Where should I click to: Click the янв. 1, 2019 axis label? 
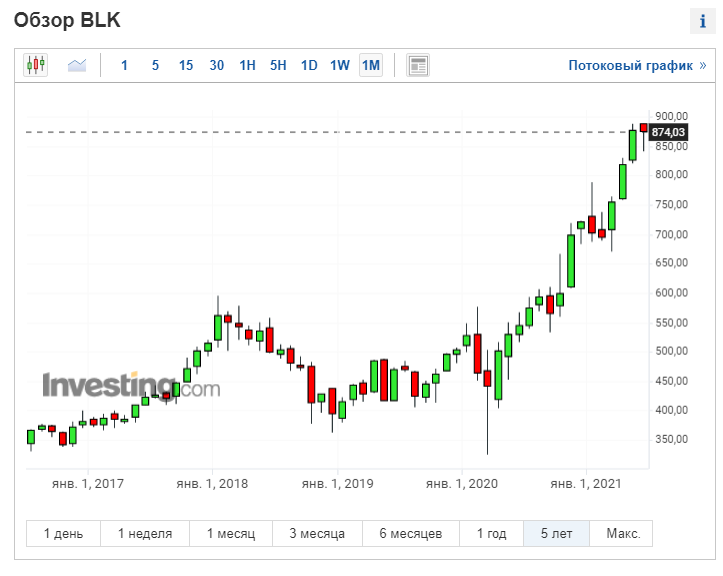click(x=338, y=484)
